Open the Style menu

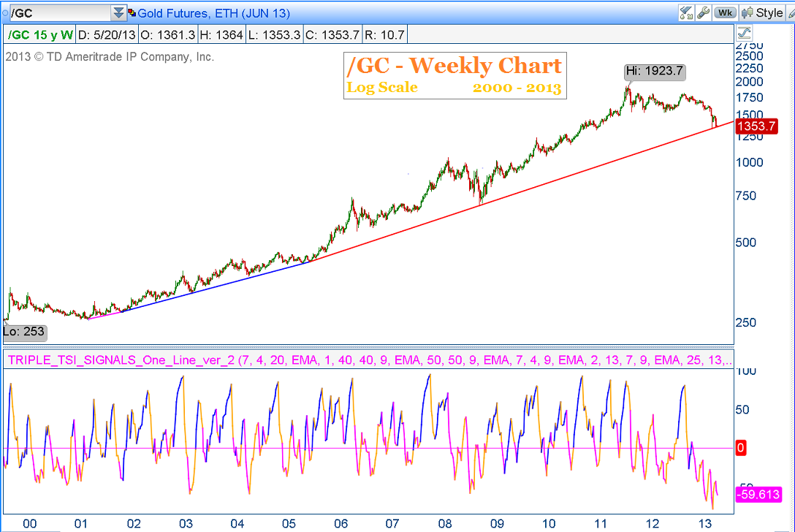pyautogui.click(x=771, y=12)
